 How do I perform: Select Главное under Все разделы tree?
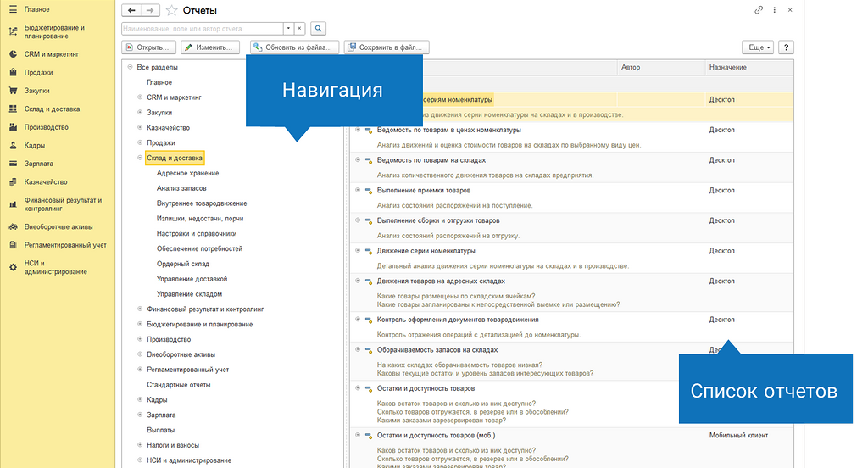[159, 82]
